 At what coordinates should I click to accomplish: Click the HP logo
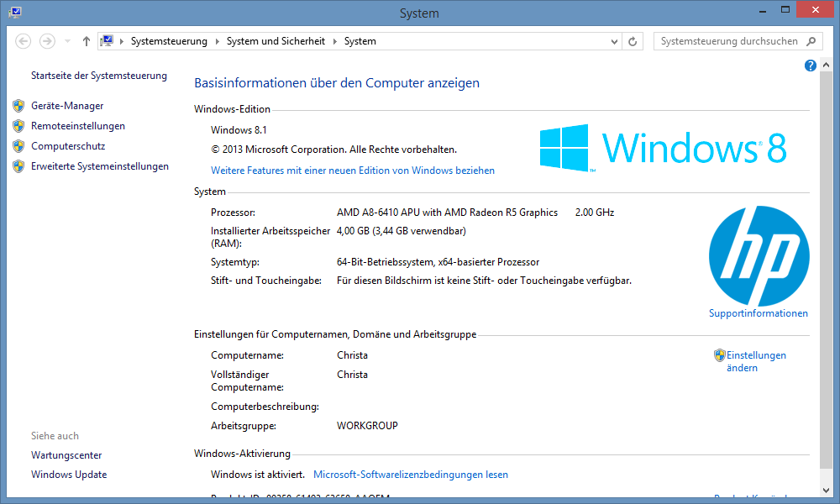click(759, 256)
